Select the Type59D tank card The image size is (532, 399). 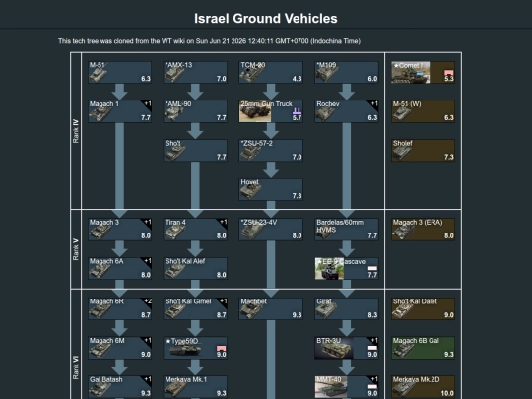coord(195,348)
